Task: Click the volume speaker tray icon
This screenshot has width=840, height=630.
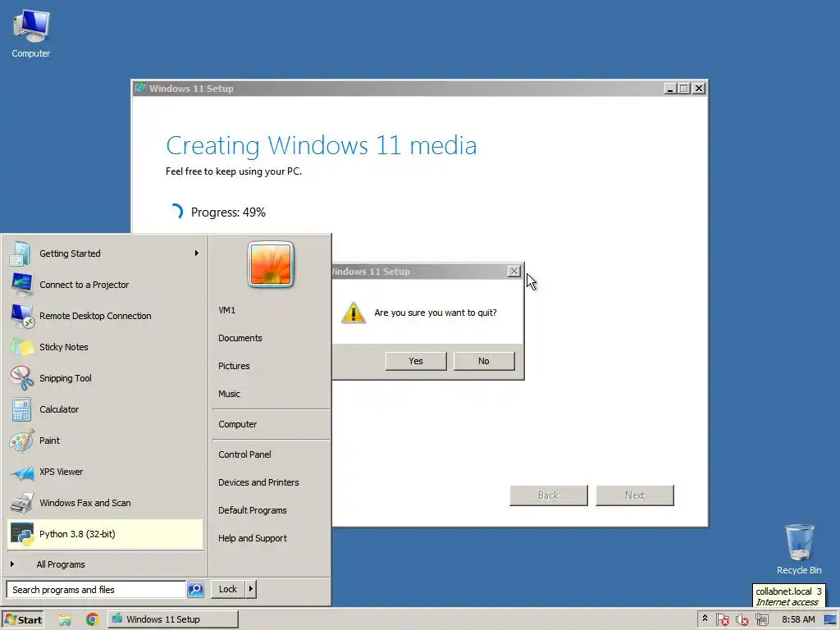Action: click(x=742, y=620)
